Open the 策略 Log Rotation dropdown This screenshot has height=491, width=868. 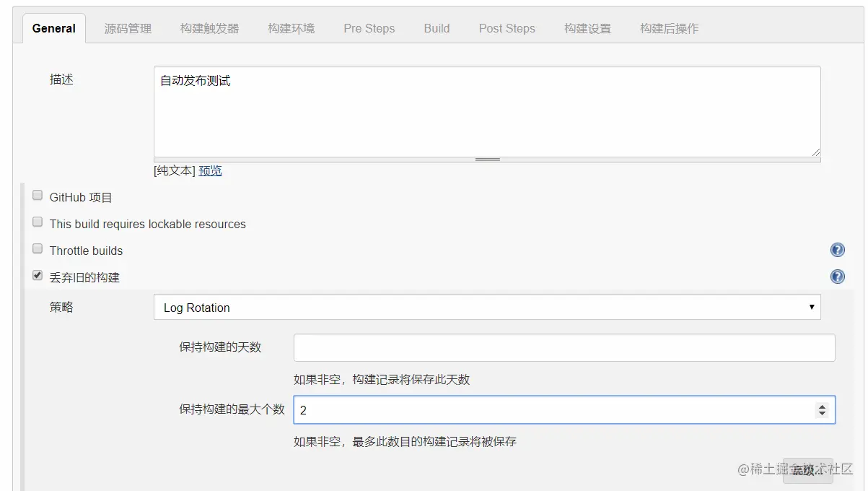pyautogui.click(x=487, y=307)
